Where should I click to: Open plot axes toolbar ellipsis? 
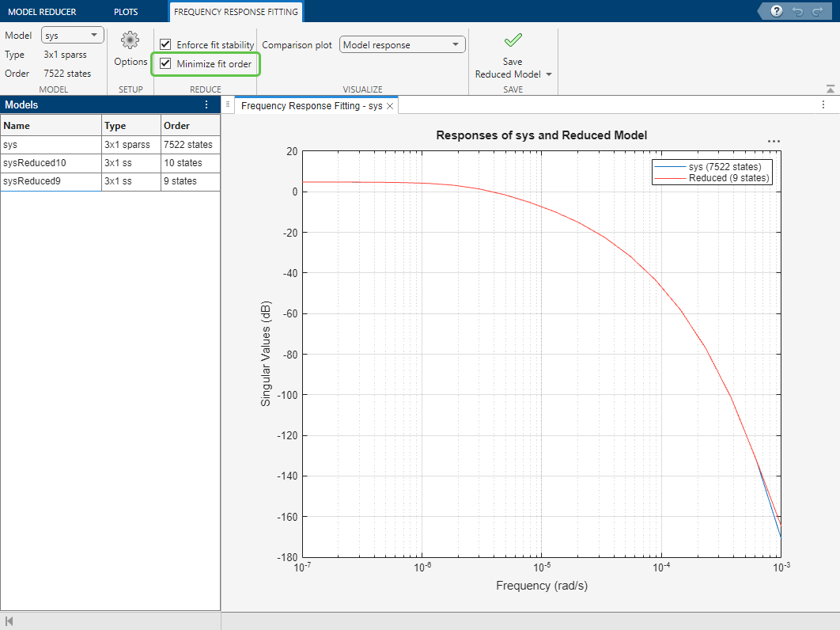774,142
